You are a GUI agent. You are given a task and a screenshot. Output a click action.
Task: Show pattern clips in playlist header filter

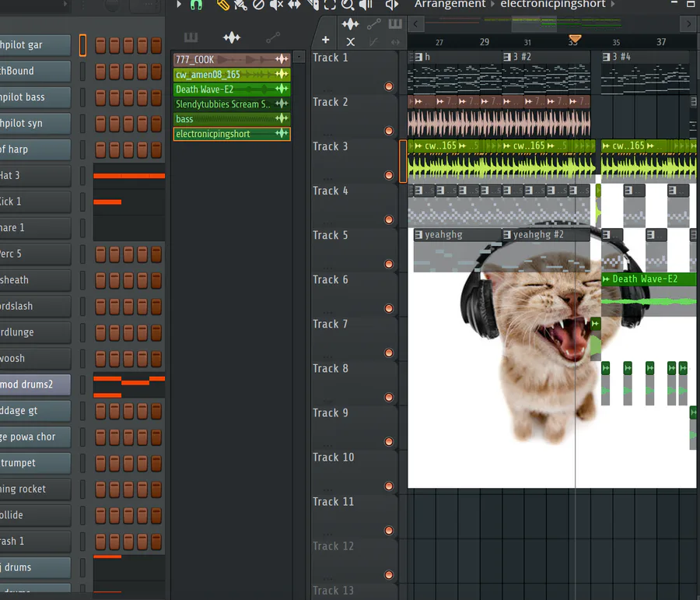click(x=395, y=23)
